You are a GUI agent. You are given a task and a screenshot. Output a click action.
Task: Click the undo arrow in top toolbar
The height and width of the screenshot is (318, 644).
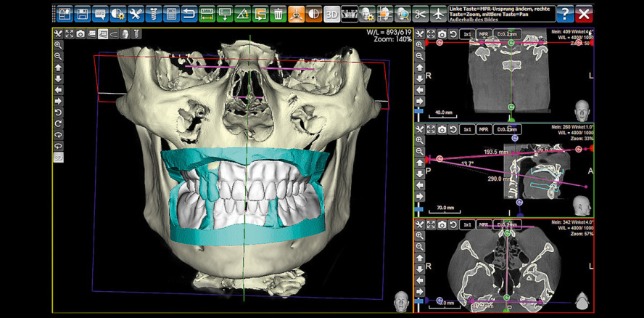click(189, 13)
